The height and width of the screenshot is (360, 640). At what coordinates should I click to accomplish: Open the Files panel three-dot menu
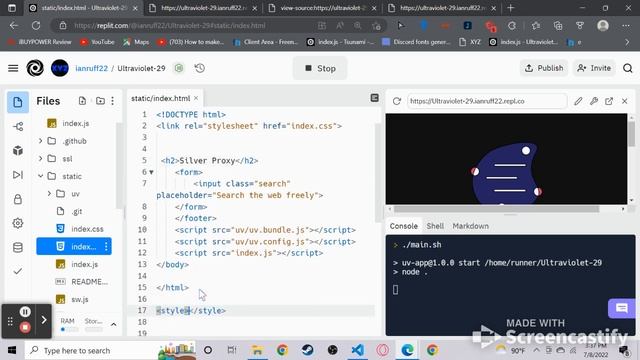(113, 101)
